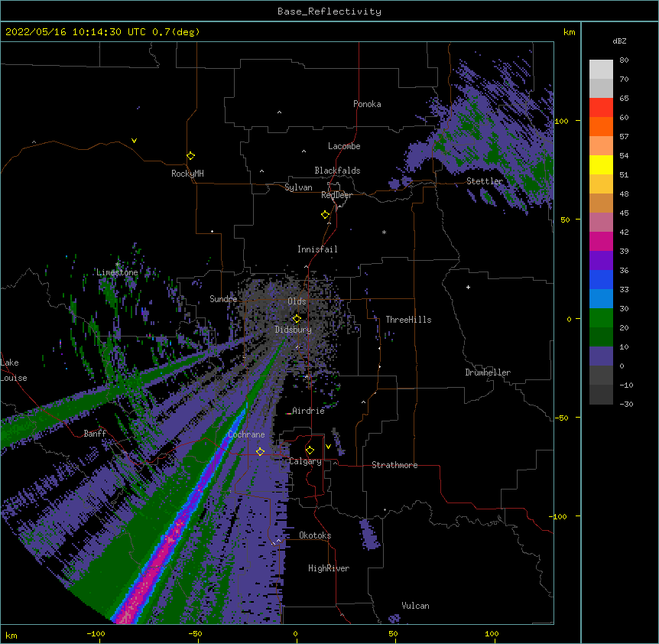Click the Vulcan town label
The width and height of the screenshot is (659, 644).
415,606
